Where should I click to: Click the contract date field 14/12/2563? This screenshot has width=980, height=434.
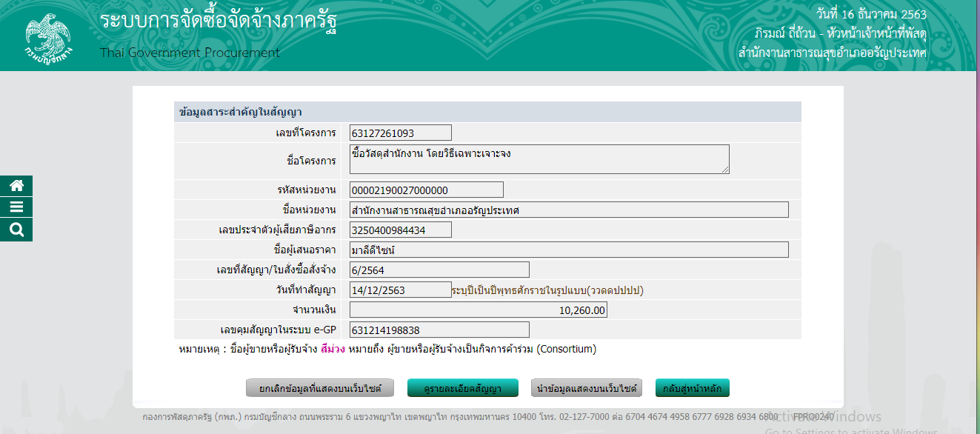(400, 290)
